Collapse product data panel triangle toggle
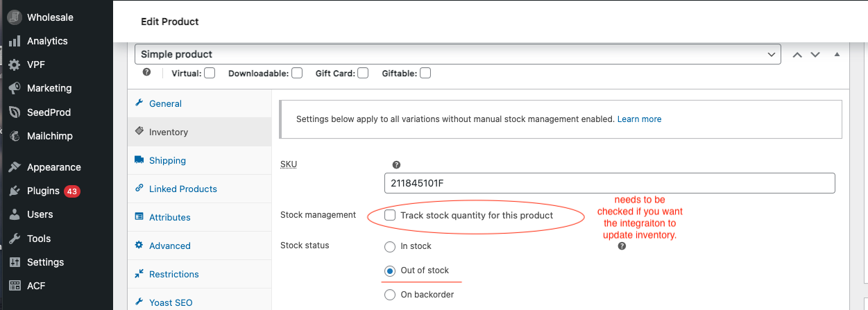This screenshot has width=868, height=310. point(837,54)
